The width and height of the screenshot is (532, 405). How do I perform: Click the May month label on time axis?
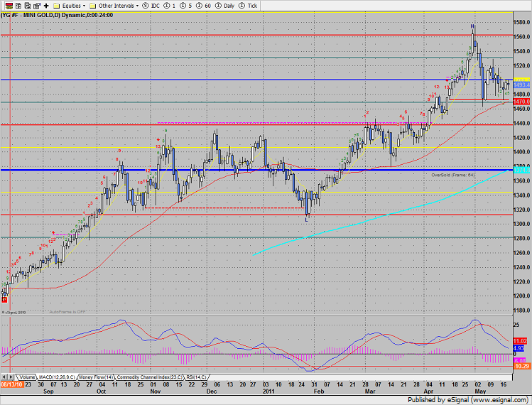point(480,391)
